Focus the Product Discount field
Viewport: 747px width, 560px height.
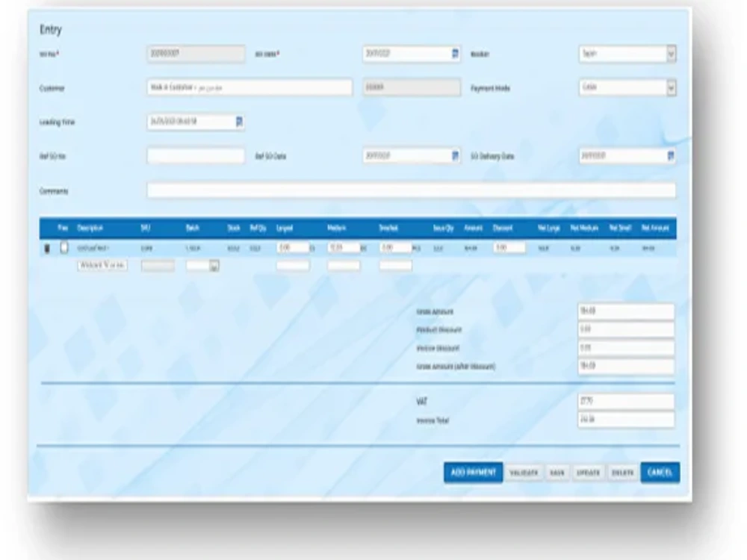click(626, 329)
